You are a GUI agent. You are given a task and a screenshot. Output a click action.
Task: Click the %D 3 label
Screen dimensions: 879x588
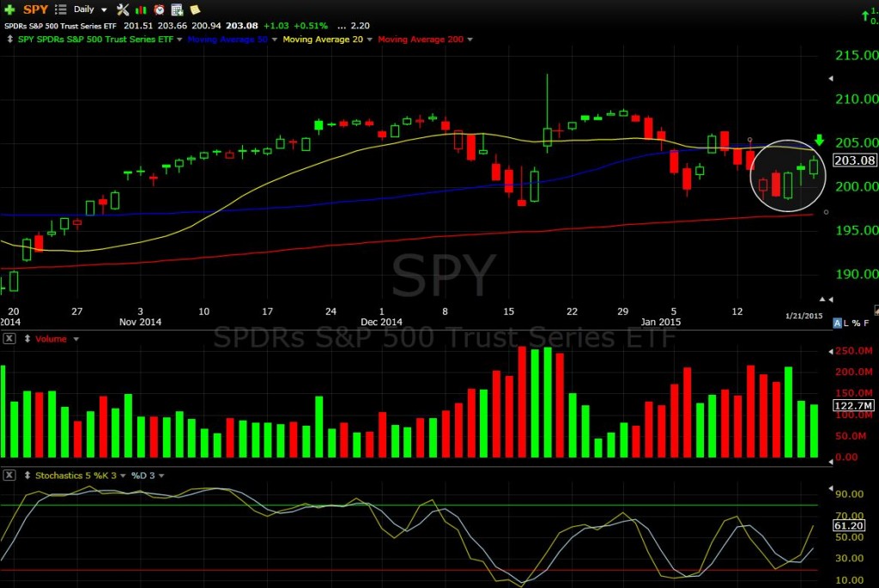click(x=142, y=476)
